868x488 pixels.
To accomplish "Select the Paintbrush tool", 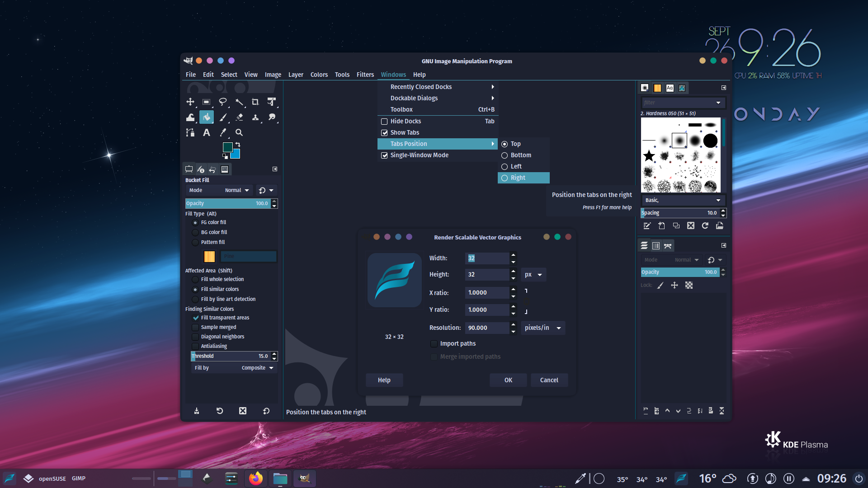I will pos(223,117).
